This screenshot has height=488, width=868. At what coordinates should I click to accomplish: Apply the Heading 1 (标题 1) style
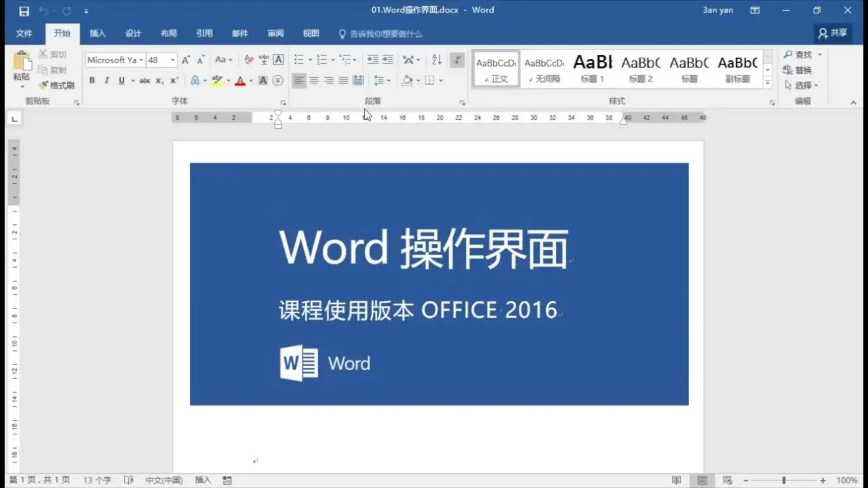593,68
